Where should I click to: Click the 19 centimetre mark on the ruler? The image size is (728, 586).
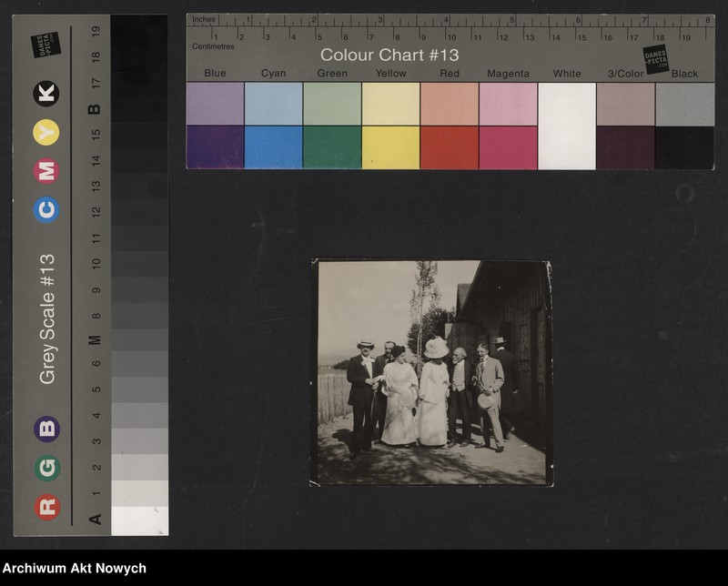[686, 37]
